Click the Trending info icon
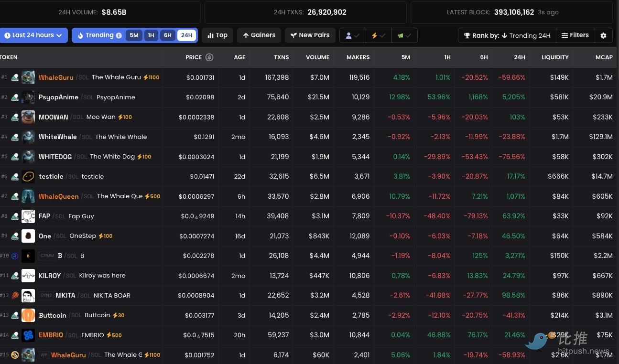Image resolution: width=619 pixels, height=364 pixels. click(x=118, y=35)
